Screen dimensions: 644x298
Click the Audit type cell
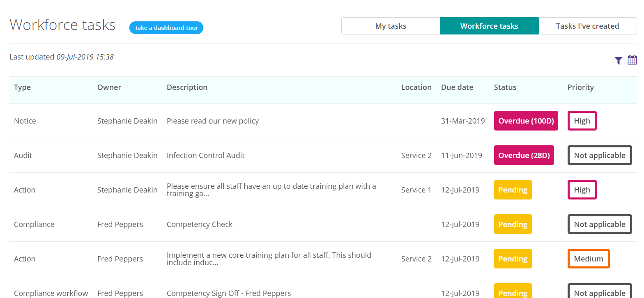click(x=23, y=155)
